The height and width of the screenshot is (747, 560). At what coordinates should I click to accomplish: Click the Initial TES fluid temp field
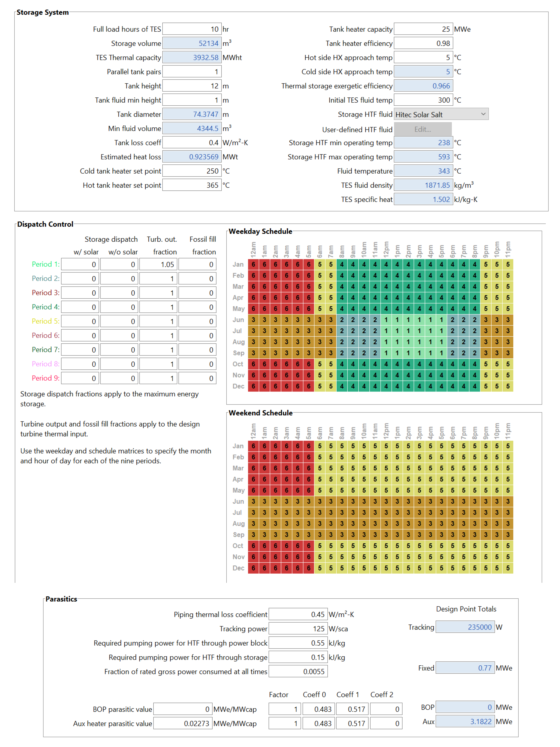click(x=423, y=100)
